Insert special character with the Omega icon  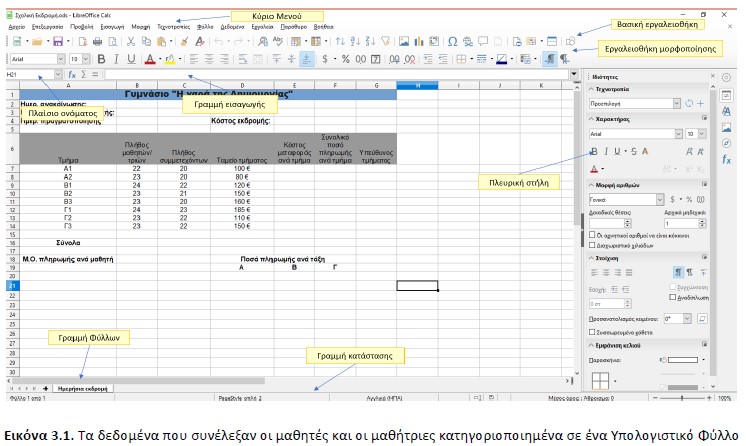coord(453,42)
